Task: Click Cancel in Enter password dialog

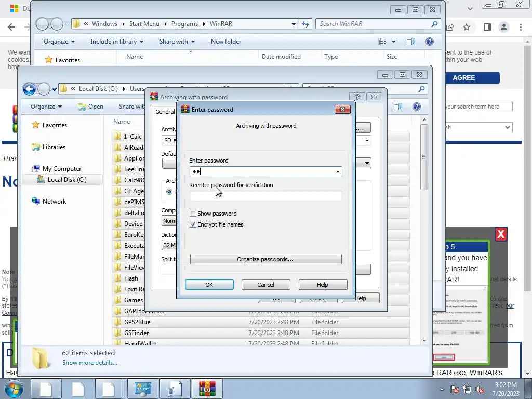Action: pos(265,285)
